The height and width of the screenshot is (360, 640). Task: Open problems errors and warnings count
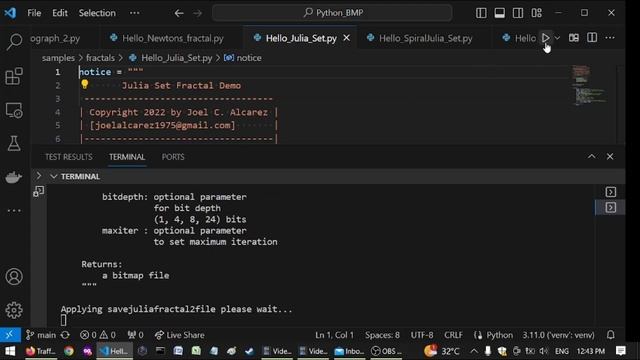(98, 335)
